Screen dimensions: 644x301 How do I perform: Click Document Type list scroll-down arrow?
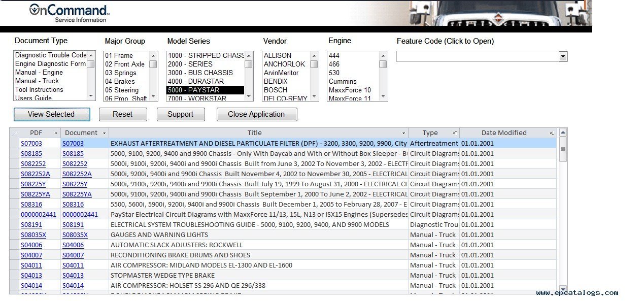coord(91,96)
